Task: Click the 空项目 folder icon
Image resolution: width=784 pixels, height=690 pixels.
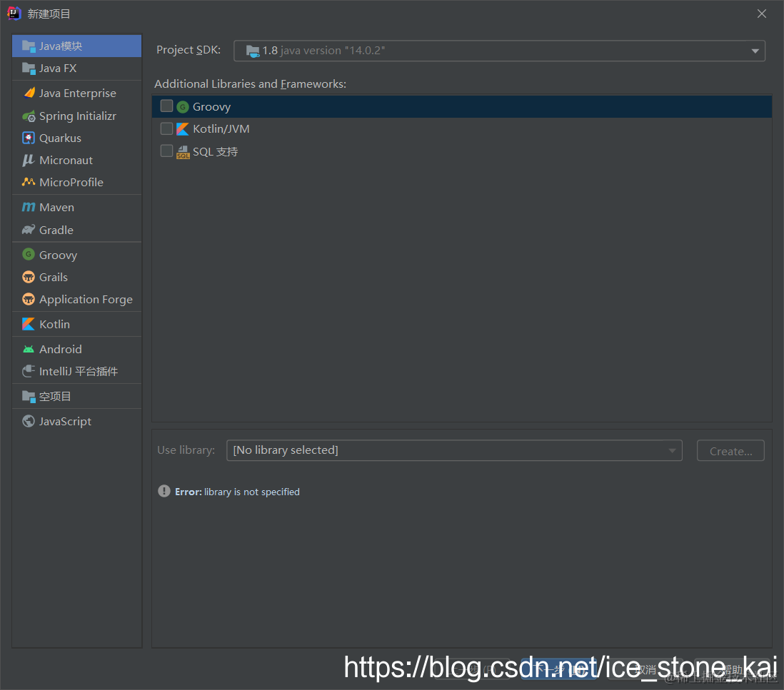Action: [x=29, y=396]
